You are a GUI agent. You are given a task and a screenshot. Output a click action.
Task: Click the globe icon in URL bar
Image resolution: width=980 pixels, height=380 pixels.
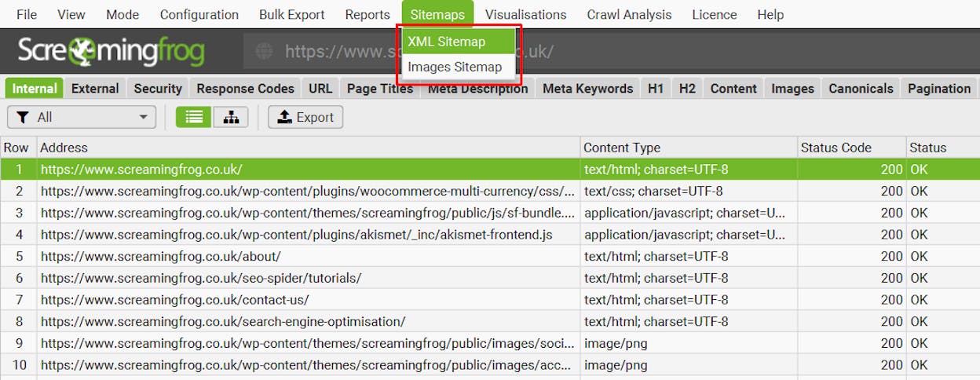click(264, 51)
